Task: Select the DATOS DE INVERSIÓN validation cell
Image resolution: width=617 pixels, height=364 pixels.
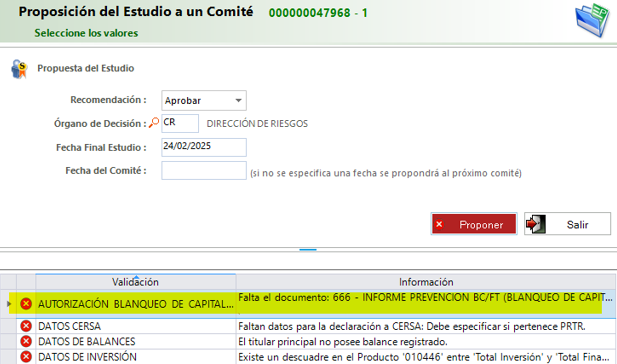Action: pos(135,357)
